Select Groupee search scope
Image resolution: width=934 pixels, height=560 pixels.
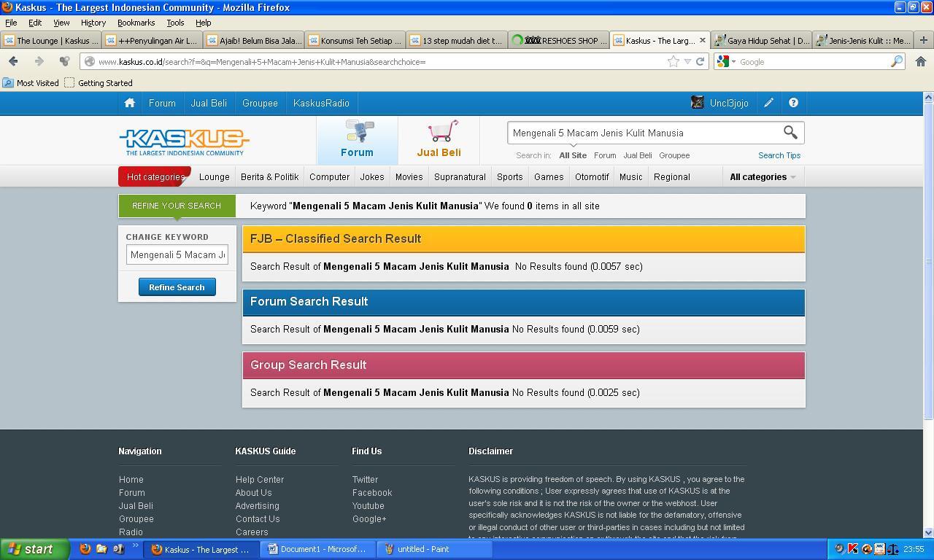click(x=674, y=155)
